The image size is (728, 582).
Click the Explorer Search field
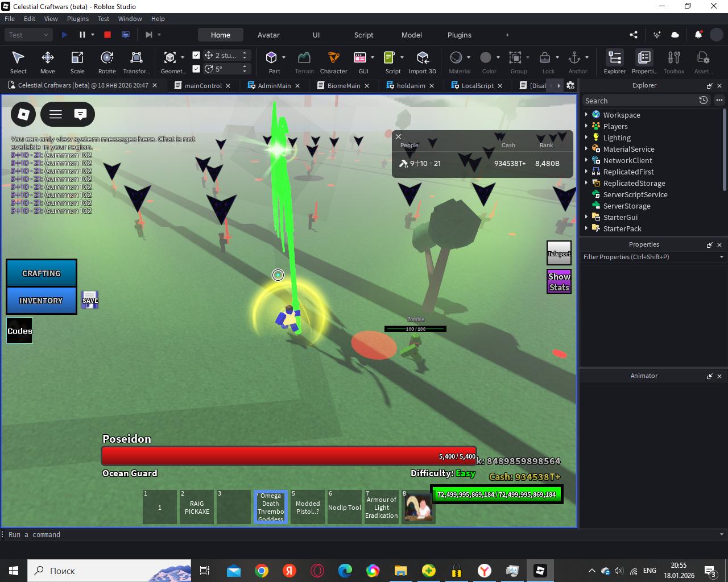tap(640, 101)
